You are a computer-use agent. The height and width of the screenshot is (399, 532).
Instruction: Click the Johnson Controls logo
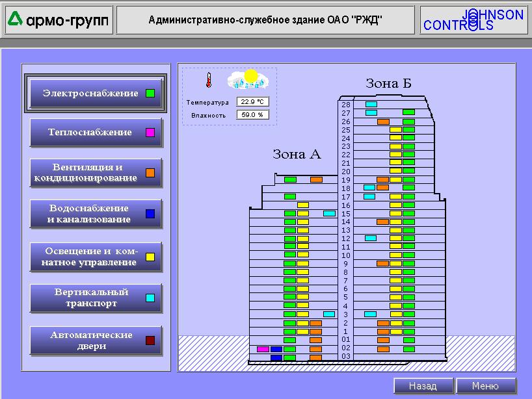pos(473,20)
